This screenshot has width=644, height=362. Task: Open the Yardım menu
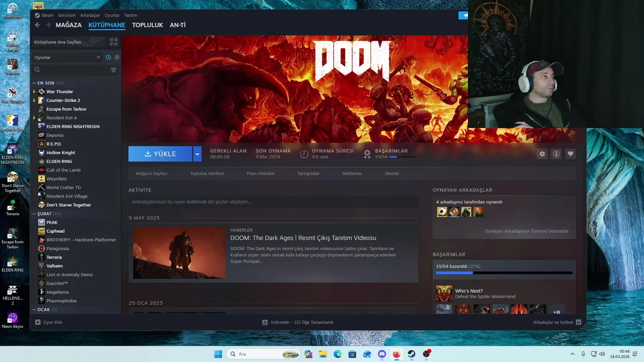(131, 15)
